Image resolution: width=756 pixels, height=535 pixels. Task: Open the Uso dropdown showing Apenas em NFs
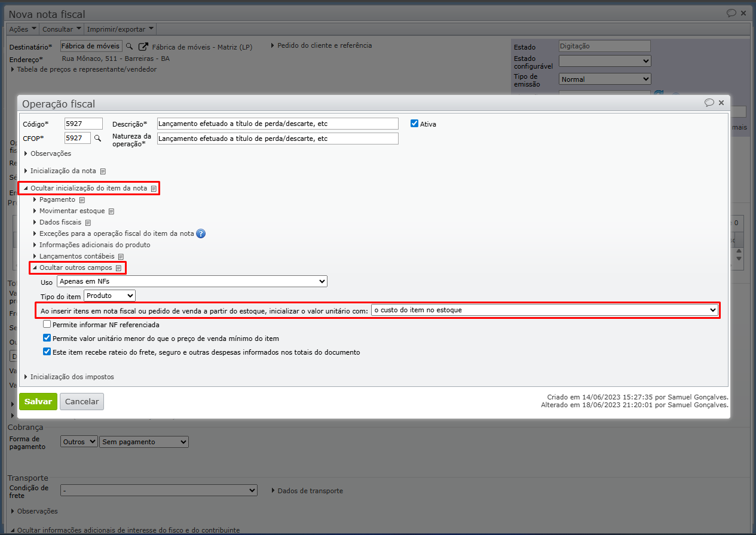coord(192,281)
